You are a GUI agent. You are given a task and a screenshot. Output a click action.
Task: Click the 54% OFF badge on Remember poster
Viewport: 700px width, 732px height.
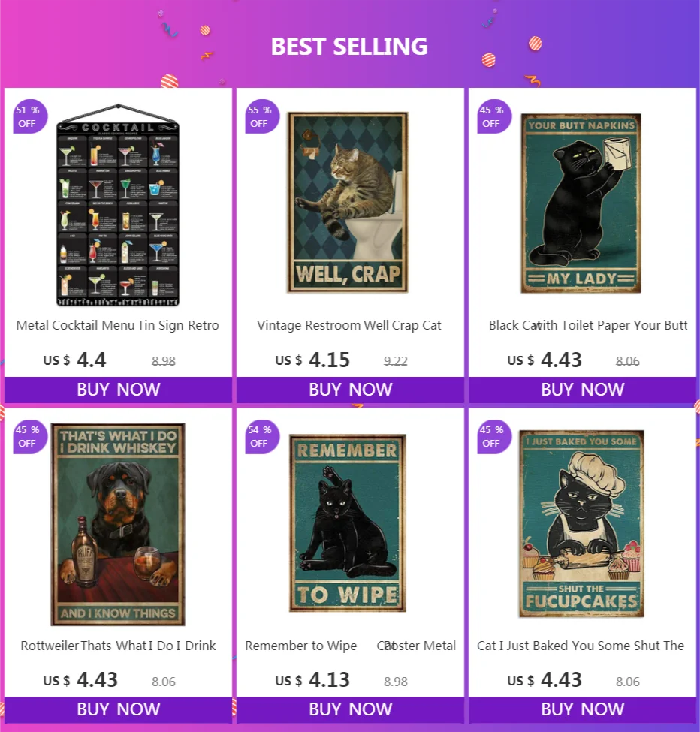point(262,436)
